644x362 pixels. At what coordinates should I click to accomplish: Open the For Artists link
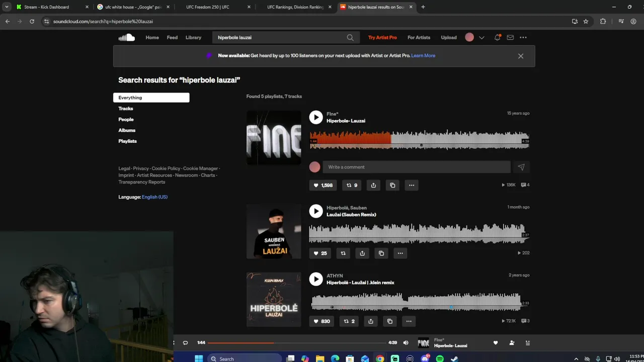(419, 37)
